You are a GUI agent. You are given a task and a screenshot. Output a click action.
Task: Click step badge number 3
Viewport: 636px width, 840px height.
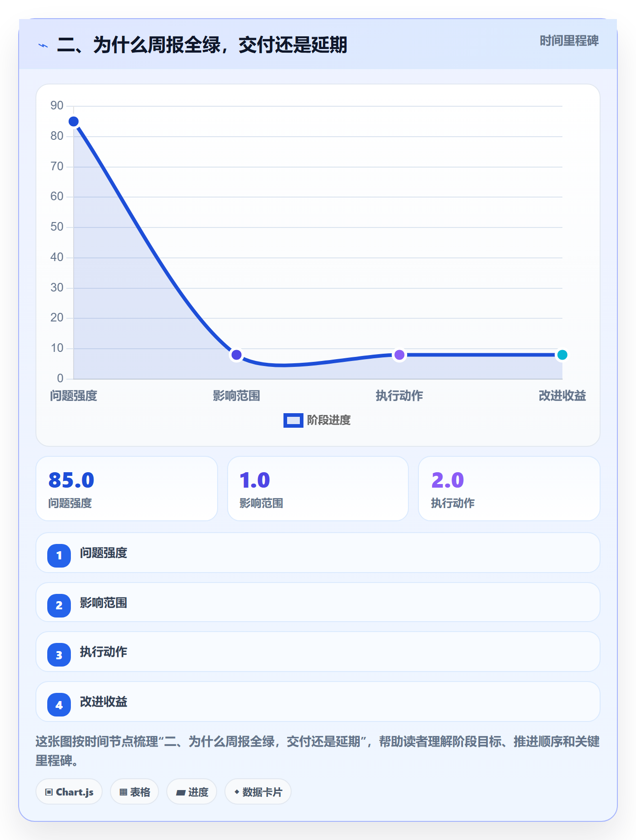click(59, 655)
